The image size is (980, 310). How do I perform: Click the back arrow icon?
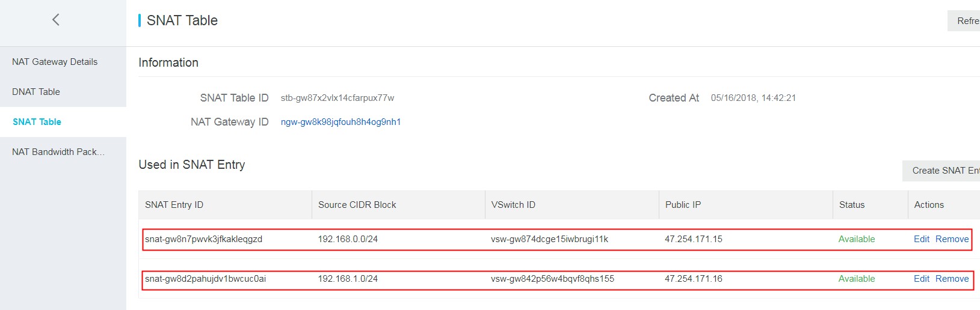(56, 20)
